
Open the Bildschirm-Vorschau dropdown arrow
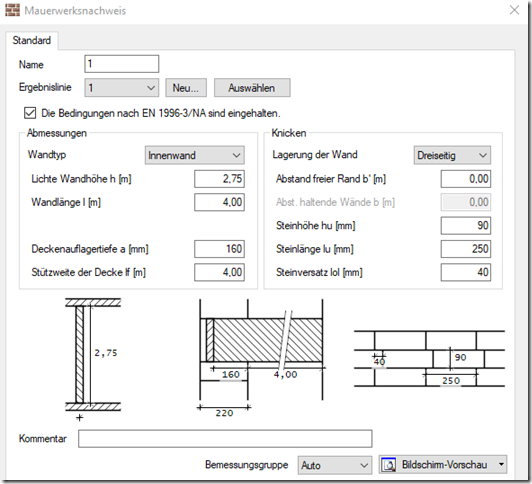pyautogui.click(x=501, y=464)
